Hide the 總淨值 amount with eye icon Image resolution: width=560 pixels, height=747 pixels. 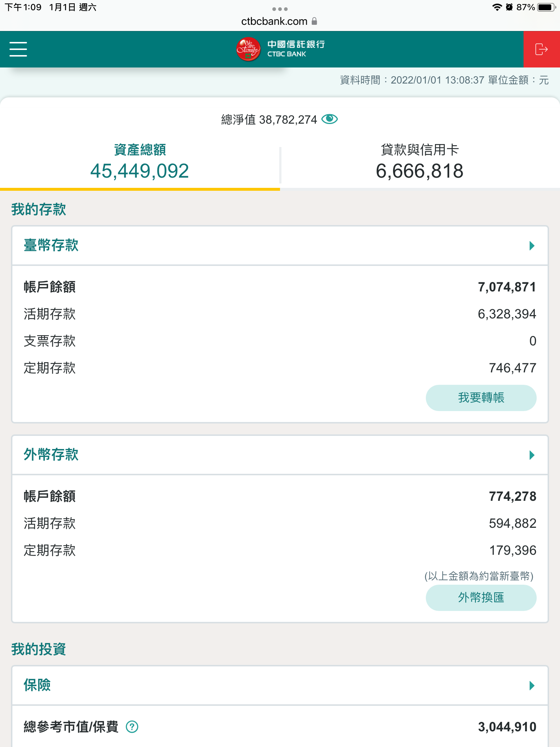point(330,119)
